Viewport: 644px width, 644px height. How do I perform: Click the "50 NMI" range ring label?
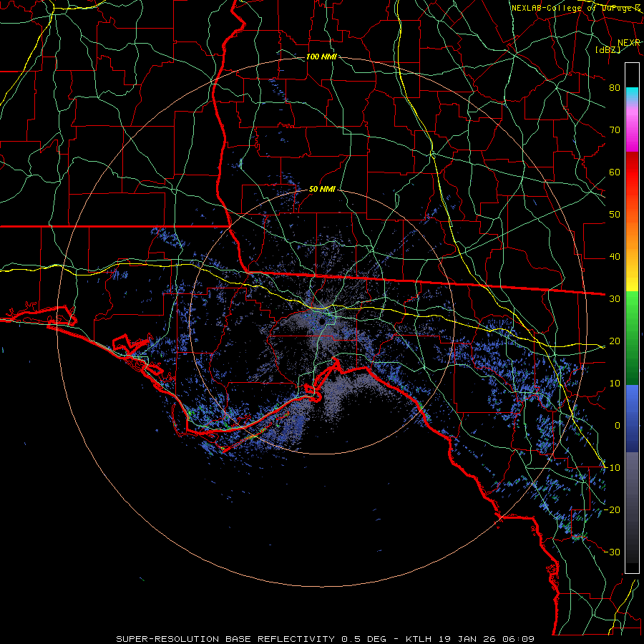[x=322, y=190]
